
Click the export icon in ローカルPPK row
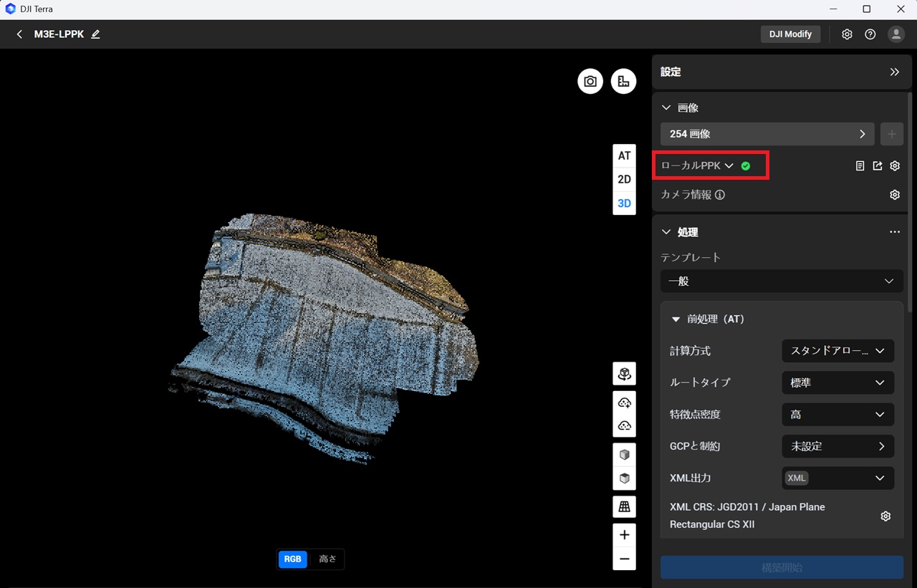pyautogui.click(x=877, y=166)
